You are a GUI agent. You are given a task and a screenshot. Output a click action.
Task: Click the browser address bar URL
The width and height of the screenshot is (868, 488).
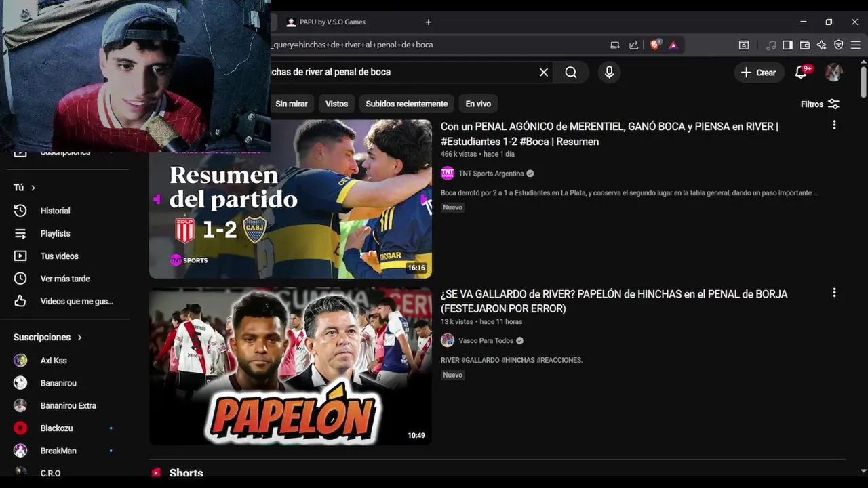point(352,45)
